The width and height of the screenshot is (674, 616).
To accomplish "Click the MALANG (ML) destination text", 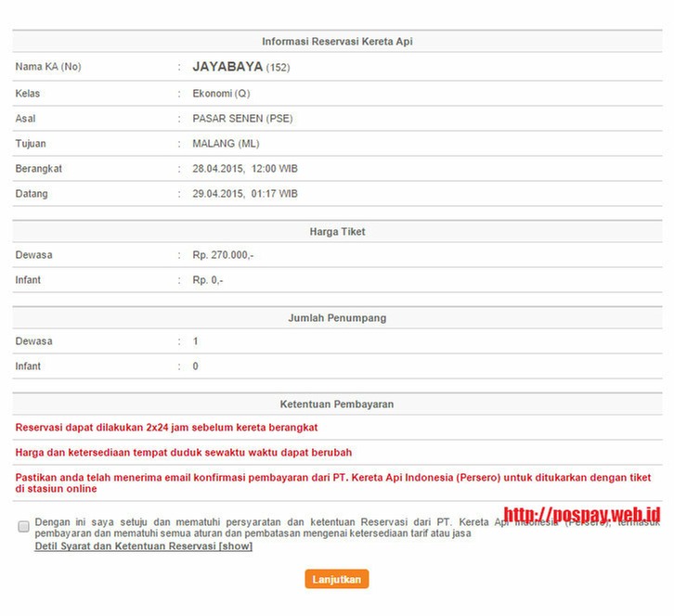I will coord(226,144).
